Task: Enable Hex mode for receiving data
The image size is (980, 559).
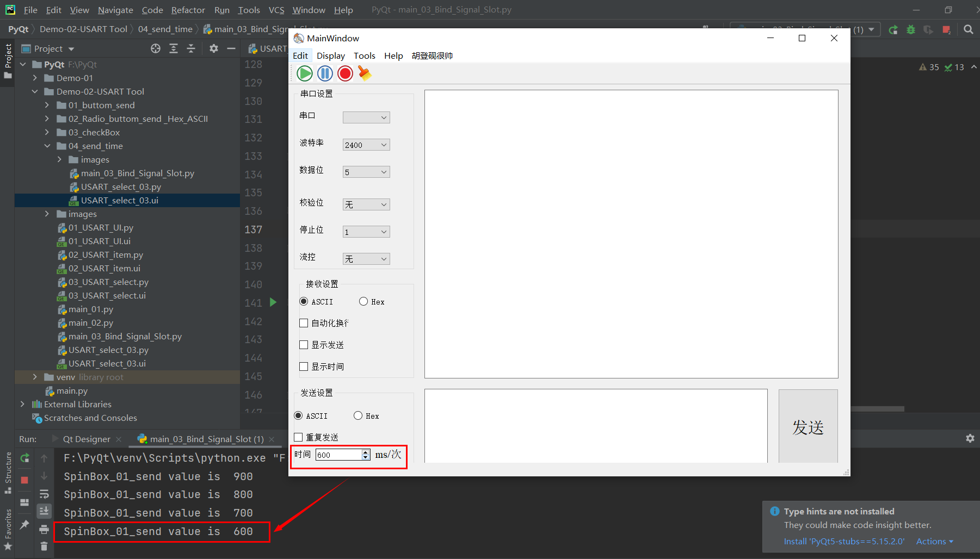Action: pos(363,301)
